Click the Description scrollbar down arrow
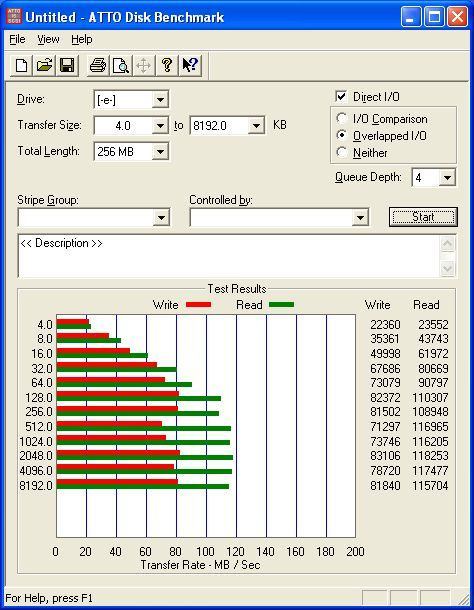The width and height of the screenshot is (474, 610). pyautogui.click(x=448, y=268)
